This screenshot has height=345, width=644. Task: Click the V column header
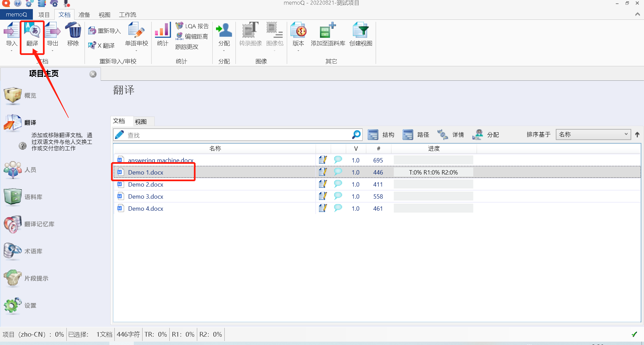[356, 148]
